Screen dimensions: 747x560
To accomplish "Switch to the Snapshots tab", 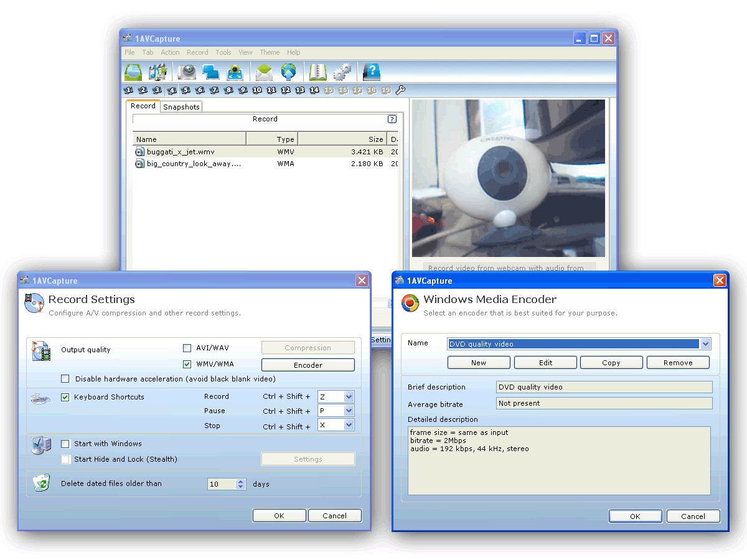I will pyautogui.click(x=182, y=107).
